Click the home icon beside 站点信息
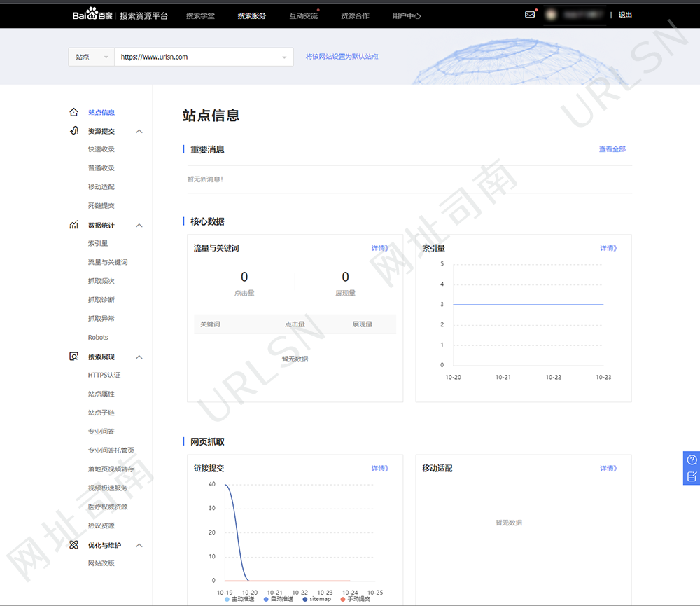700x606 pixels. (73, 112)
